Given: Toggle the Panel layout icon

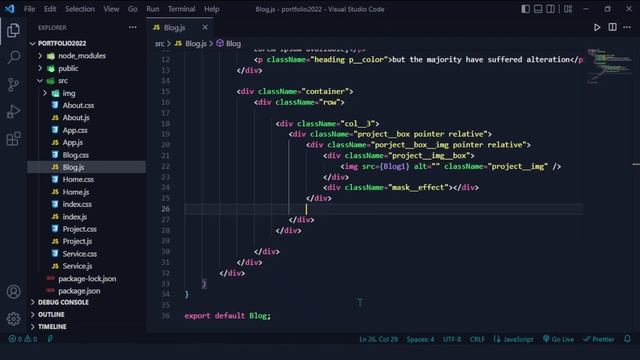Looking at the screenshot, I should (x=538, y=9).
